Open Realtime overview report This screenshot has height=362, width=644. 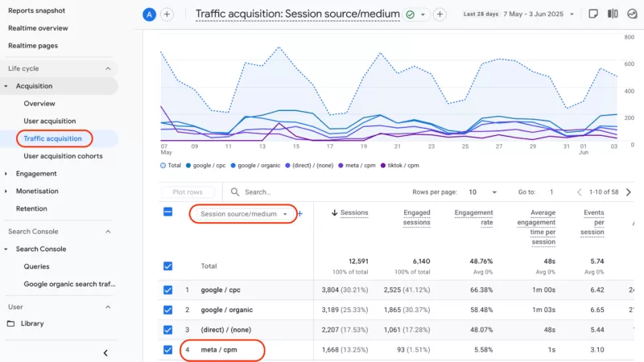click(x=38, y=28)
